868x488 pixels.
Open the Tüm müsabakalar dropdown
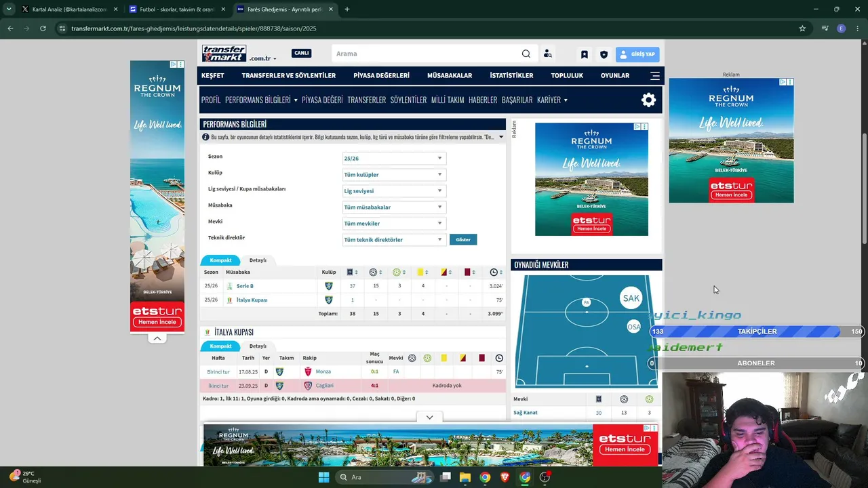(x=394, y=207)
